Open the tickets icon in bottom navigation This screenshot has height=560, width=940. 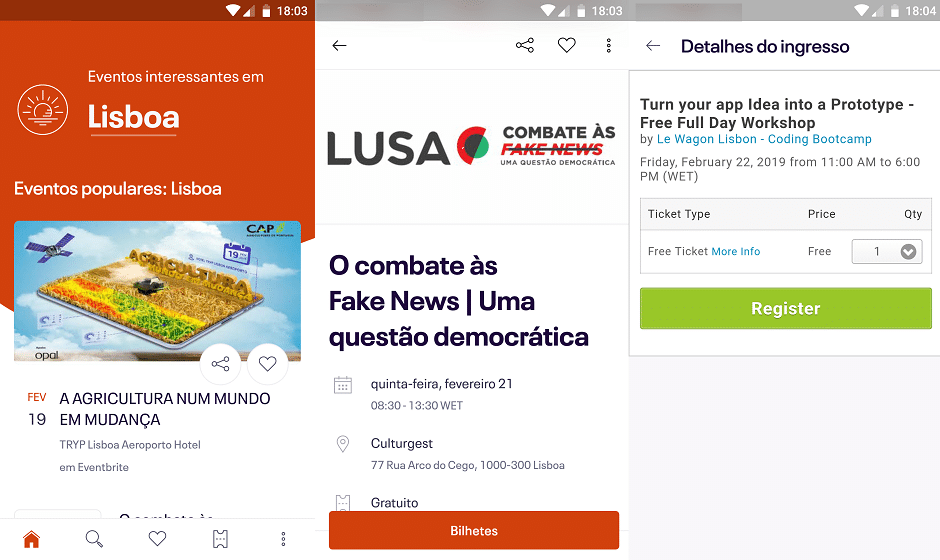(x=220, y=539)
